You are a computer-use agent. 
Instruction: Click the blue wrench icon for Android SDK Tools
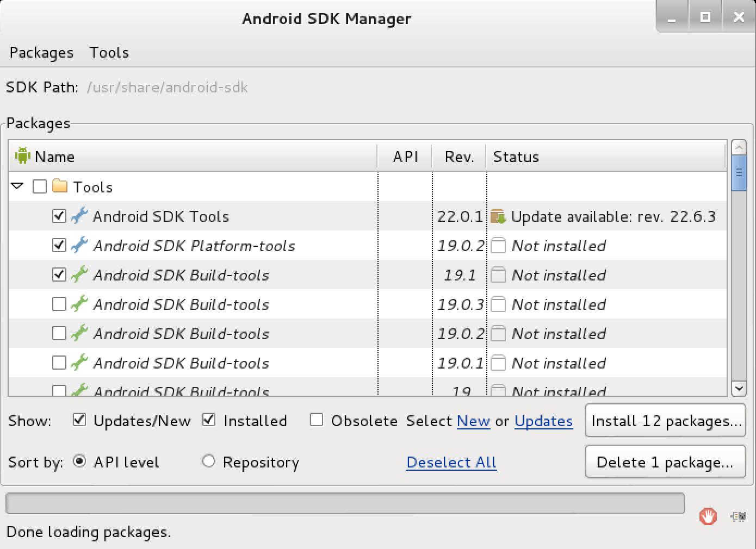coord(79,216)
